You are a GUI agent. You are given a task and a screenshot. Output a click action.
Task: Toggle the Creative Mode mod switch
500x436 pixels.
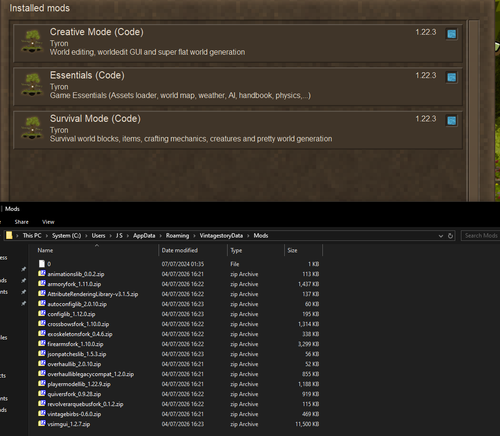[452, 34]
